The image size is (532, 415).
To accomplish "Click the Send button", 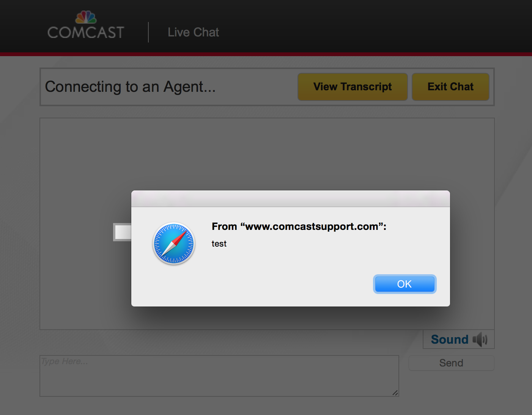I will click(x=451, y=363).
